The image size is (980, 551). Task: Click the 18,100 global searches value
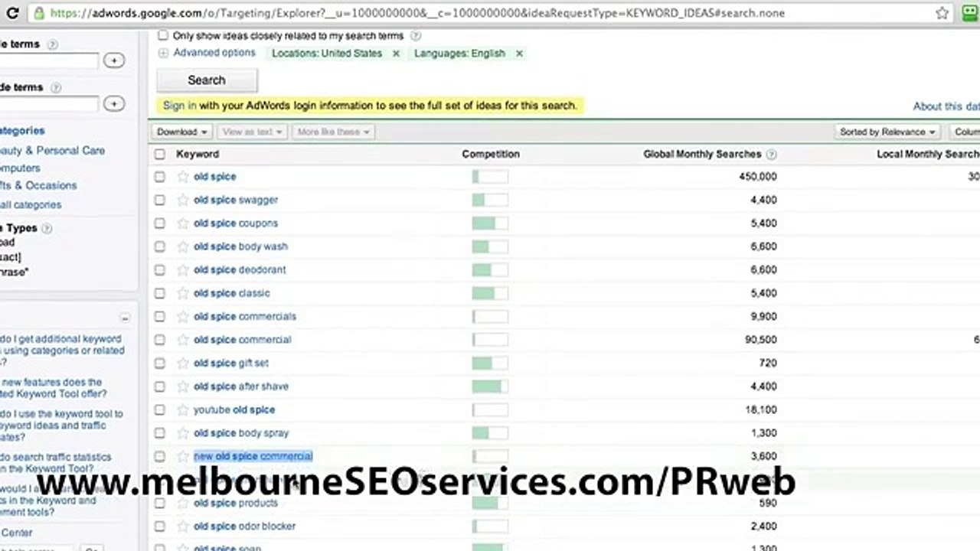760,410
